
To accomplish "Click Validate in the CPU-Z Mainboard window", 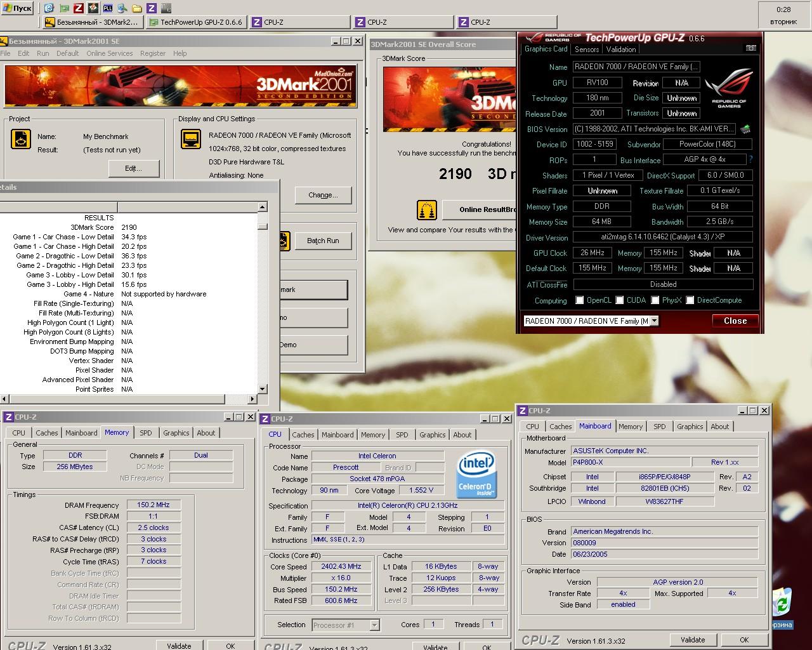I will click(x=693, y=640).
